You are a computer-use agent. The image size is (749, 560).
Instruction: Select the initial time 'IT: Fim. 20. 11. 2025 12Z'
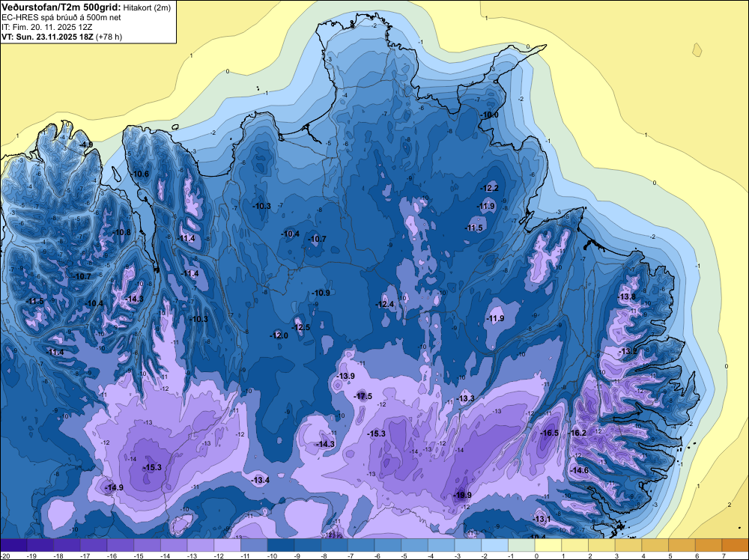click(46, 27)
